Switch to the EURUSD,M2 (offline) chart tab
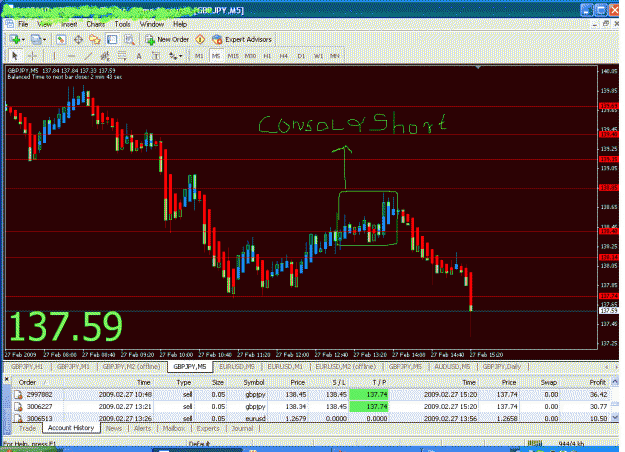 coord(346,367)
